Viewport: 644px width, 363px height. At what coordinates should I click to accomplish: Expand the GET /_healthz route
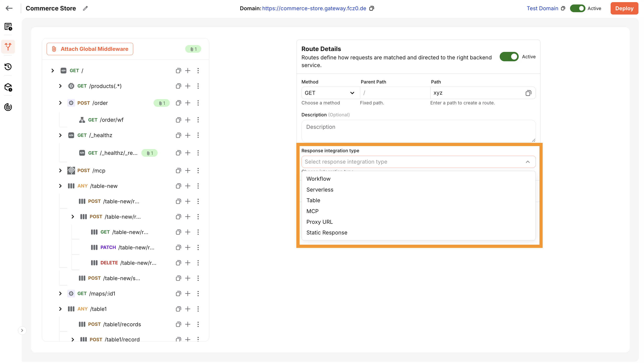coord(60,135)
